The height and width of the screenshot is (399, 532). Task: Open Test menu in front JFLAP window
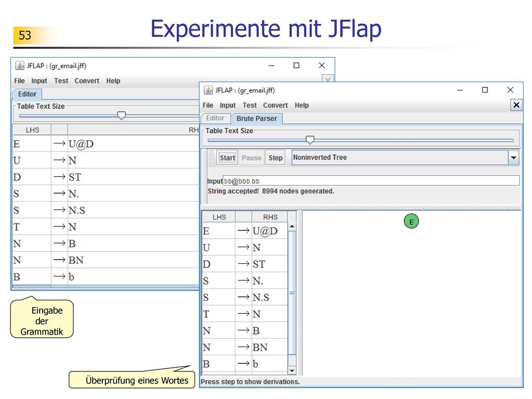[x=249, y=105]
